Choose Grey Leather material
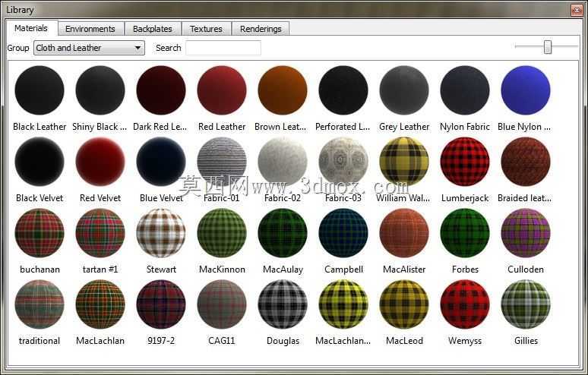Screen dimensions: 588x375 pos(404,90)
